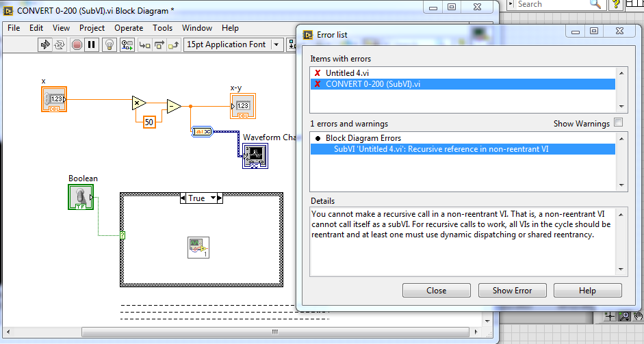
Task: Click the Step Into toolbar icon
Action: 144,44
